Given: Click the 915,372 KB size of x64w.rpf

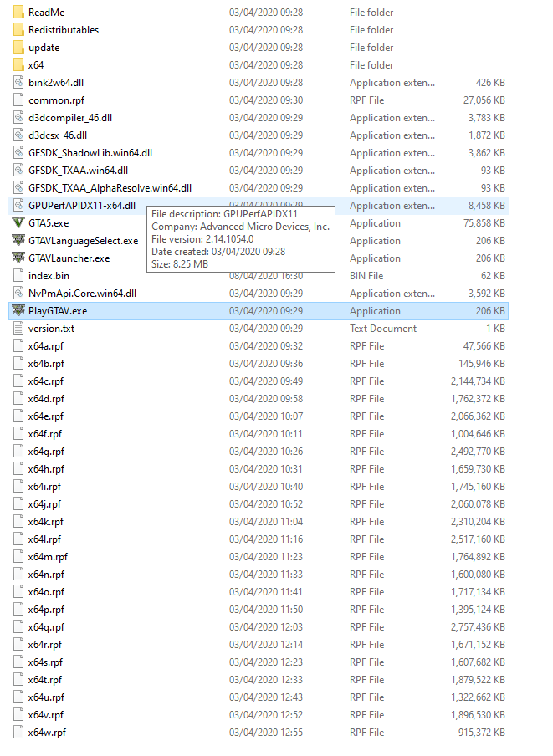Looking at the screenshot, I should click(x=482, y=733).
